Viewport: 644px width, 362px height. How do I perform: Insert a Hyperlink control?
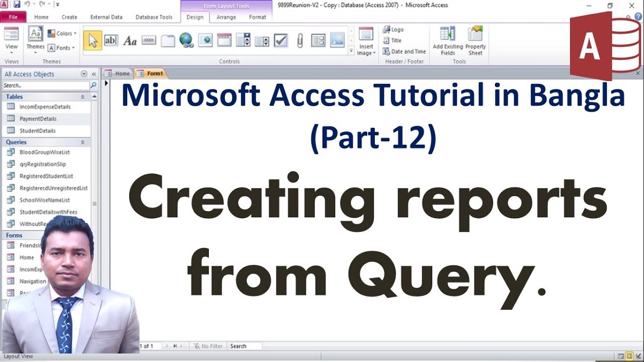point(187,40)
